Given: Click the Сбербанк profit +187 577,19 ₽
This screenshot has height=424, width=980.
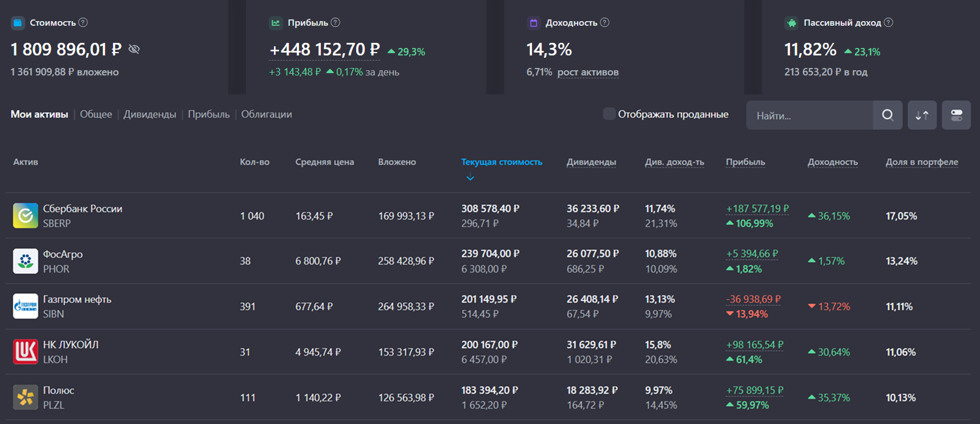Looking at the screenshot, I should (757, 209).
